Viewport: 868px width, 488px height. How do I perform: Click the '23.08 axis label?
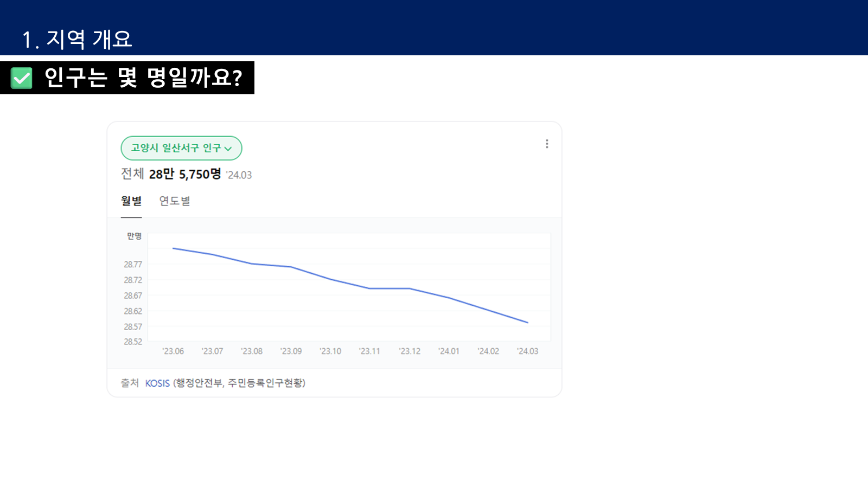(x=252, y=351)
